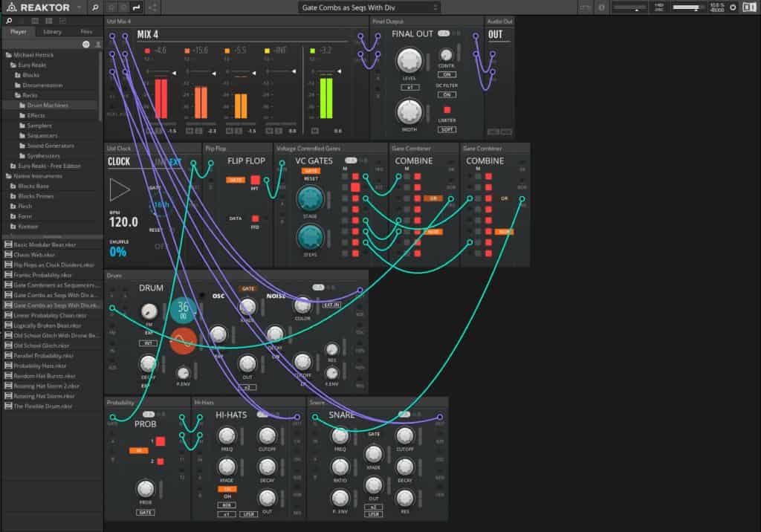Click the red waveform circle in Drum module
761x532 pixels.
tap(184, 340)
